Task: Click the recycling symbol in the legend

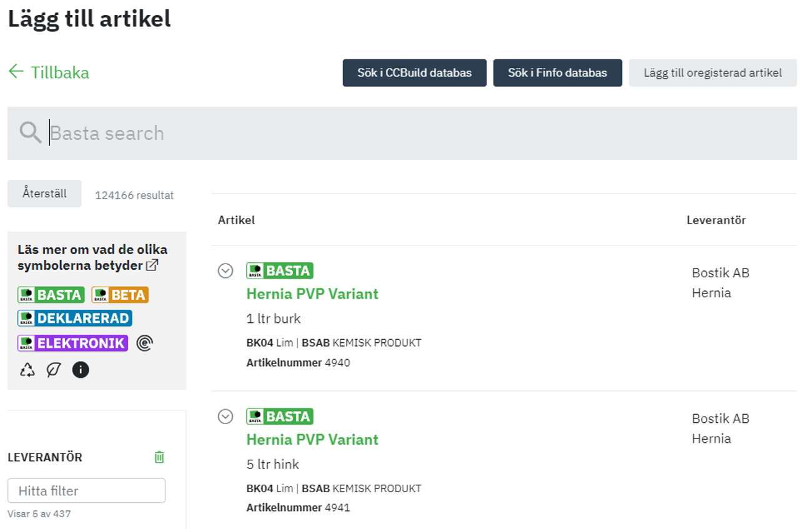Action: point(27,370)
